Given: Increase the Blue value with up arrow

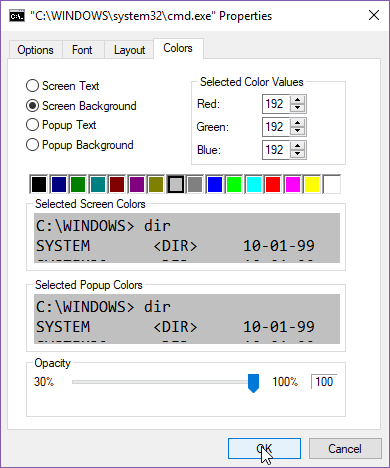Looking at the screenshot, I should coord(297,146).
